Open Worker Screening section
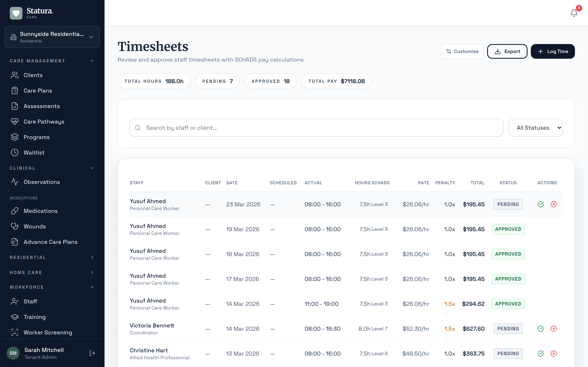This screenshot has height=367, width=588. click(x=48, y=332)
